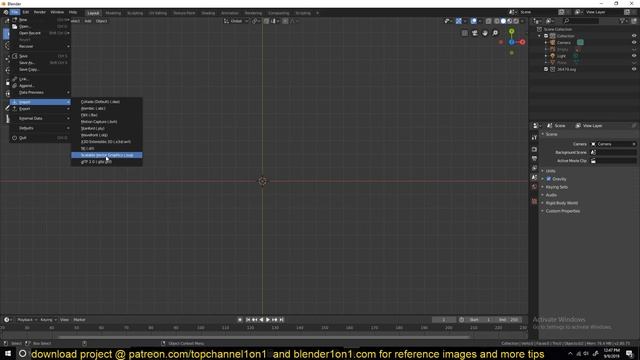The height and width of the screenshot is (360, 640).
Task: Select Camera item in outliner
Action: pos(564,42)
